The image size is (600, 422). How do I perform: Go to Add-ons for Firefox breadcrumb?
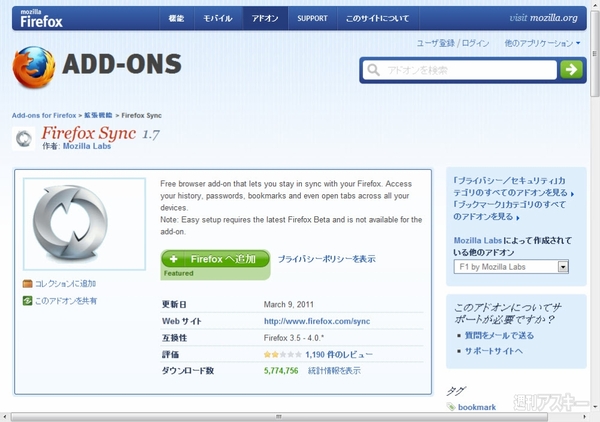(x=44, y=115)
